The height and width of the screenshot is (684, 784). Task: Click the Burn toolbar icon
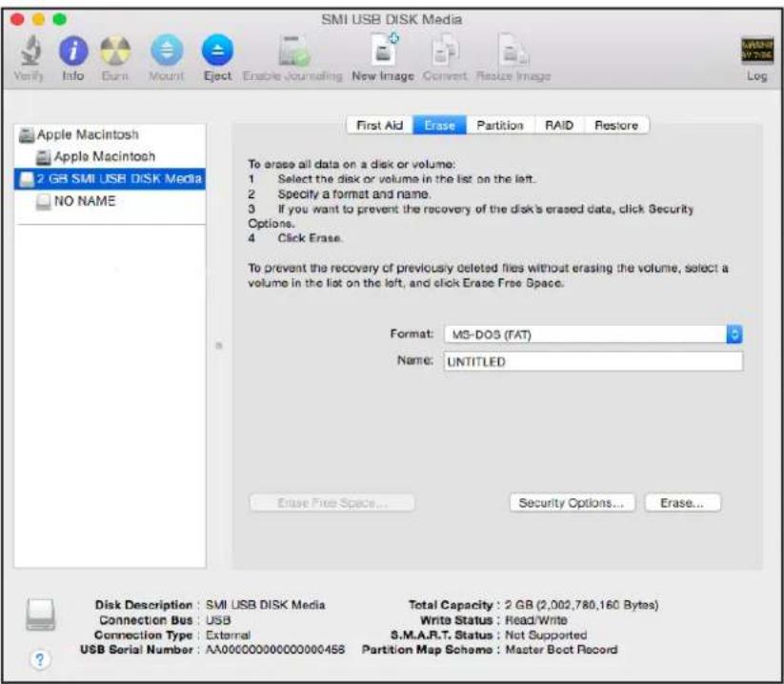(x=115, y=51)
